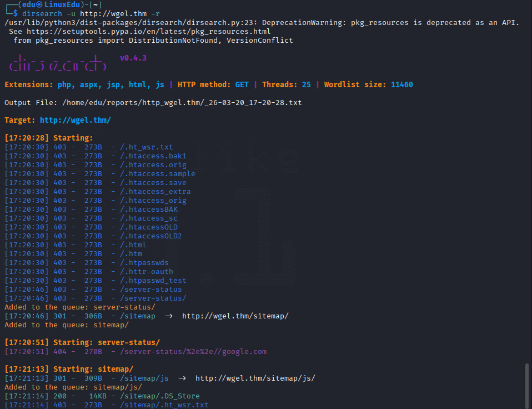Image resolution: width=532 pixels, height=409 pixels.
Task: Click the prompt user edu㉿LinuxEdu
Action: [x=51, y=5]
